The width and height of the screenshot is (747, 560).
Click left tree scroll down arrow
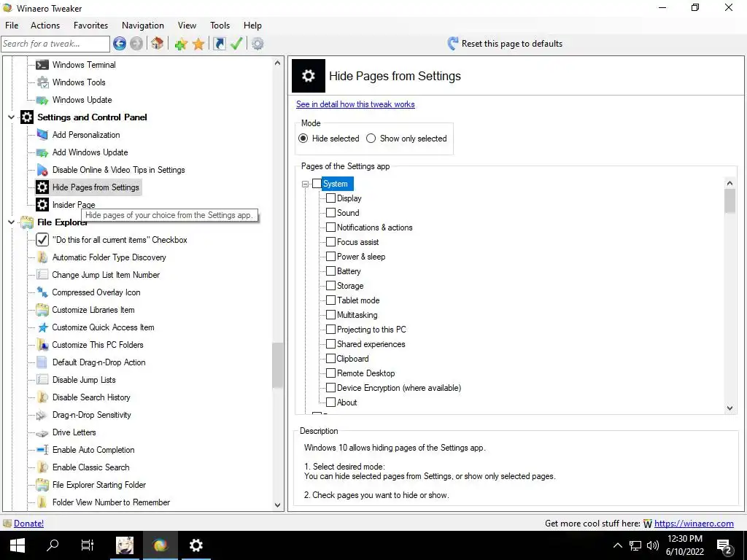coord(278,505)
